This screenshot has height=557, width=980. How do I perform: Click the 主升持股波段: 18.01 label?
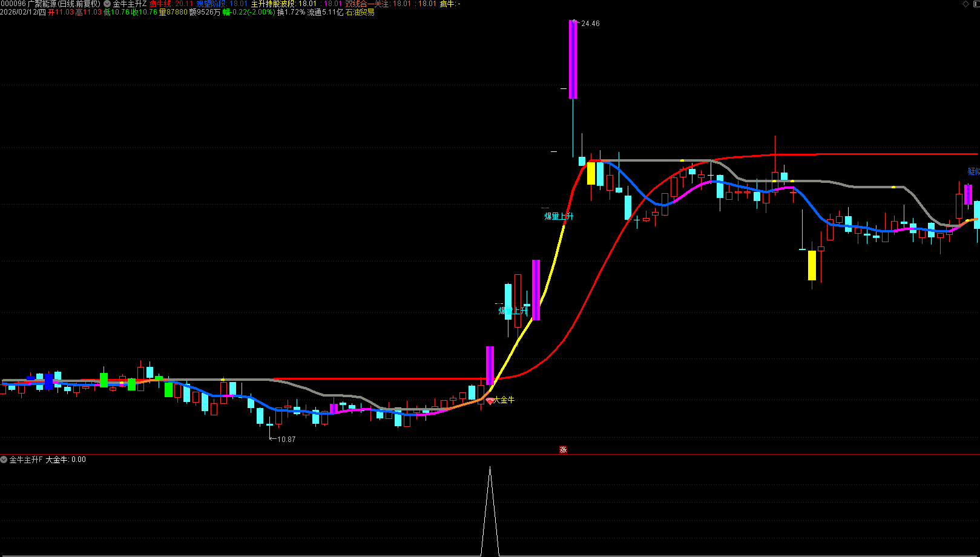pyautogui.click(x=284, y=4)
